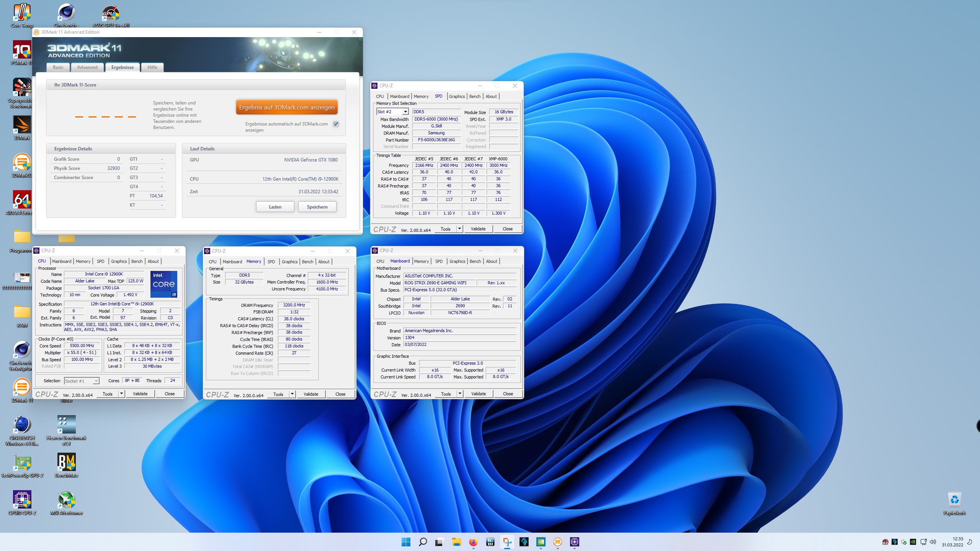Screen dimensions: 980x551
Task: Click Close in the Memory CPU-Z window
Action: tap(340, 394)
